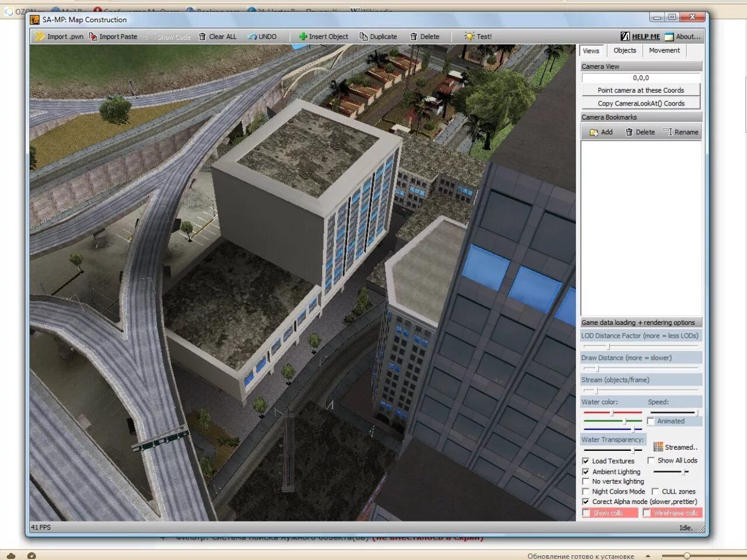
Task: Open HELP ME from the toolbar
Action: (640, 36)
